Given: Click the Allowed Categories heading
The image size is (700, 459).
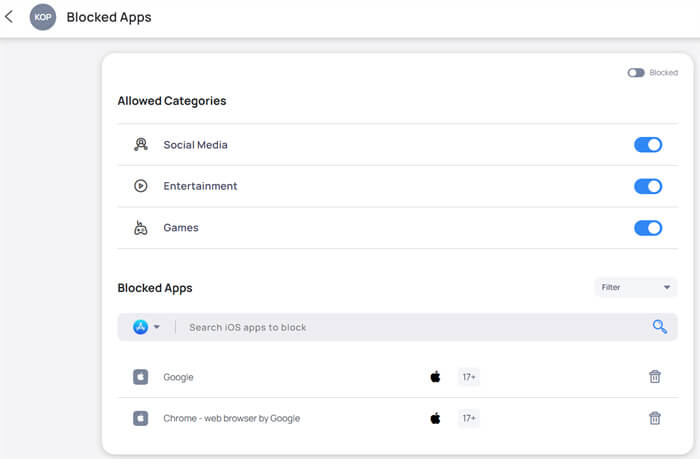Looking at the screenshot, I should click(x=172, y=101).
